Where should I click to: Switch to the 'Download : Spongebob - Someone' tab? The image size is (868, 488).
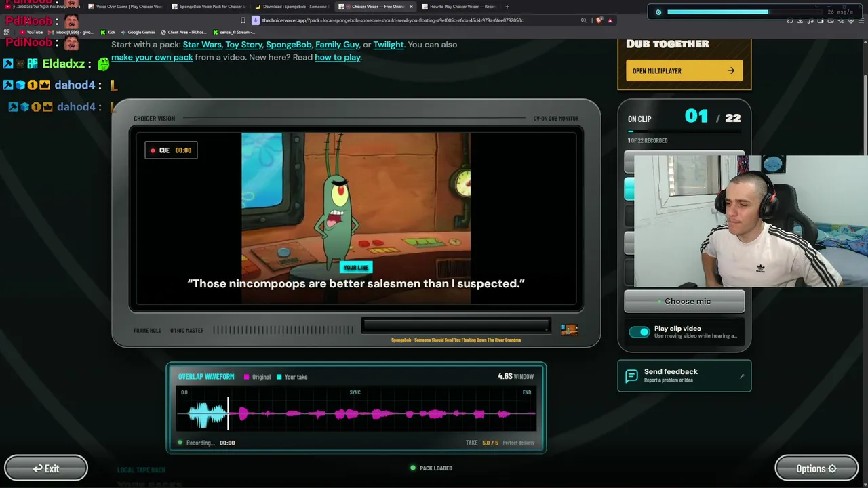(292, 7)
